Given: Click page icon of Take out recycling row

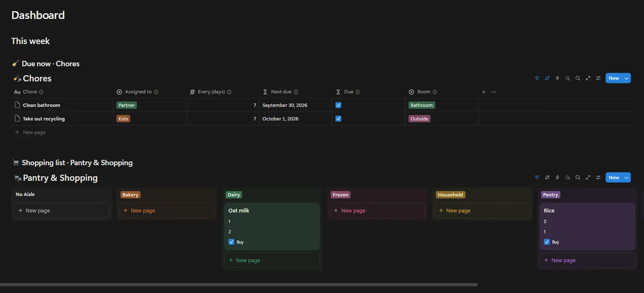Looking at the screenshot, I should (x=17, y=119).
